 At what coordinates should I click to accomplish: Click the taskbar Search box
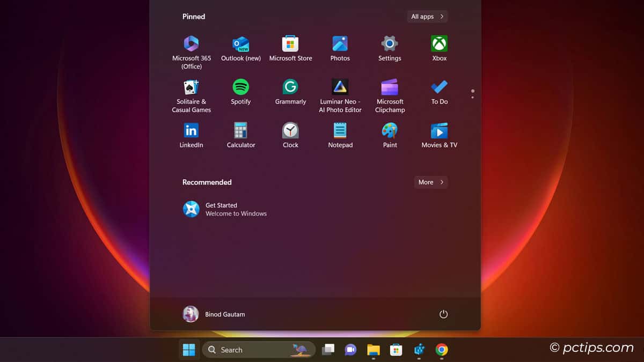click(252, 349)
